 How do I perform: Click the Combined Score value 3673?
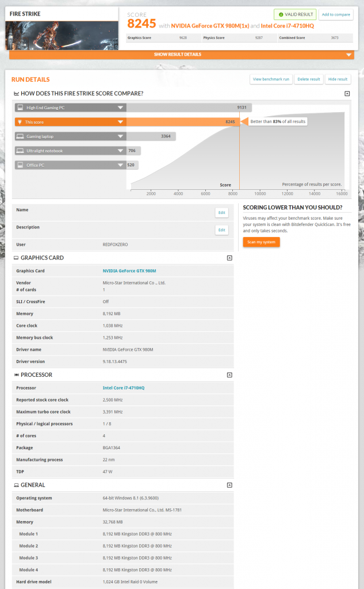tap(335, 38)
